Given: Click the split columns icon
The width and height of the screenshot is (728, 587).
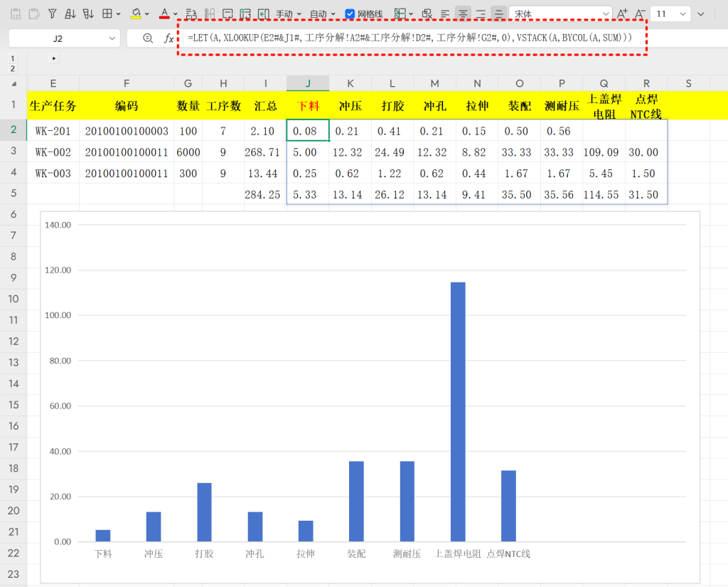Looking at the screenshot, I should (x=210, y=14).
